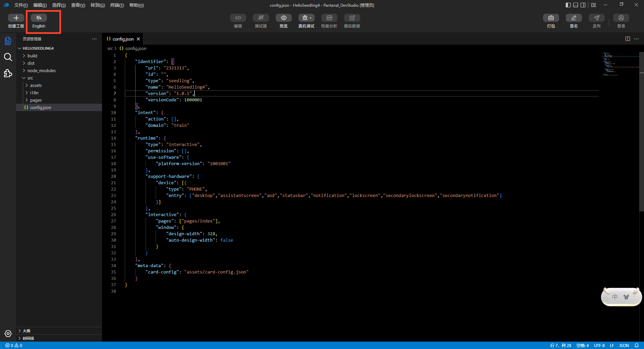Viewport: 644px width, 349px height.
Task: Expand the build folder
Action: pos(59,56)
